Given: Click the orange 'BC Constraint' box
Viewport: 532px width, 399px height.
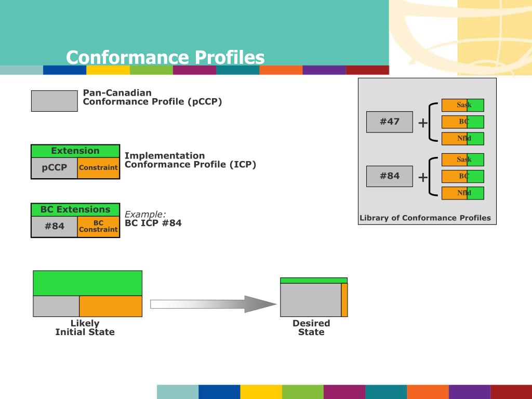Looking at the screenshot, I should (x=98, y=227).
